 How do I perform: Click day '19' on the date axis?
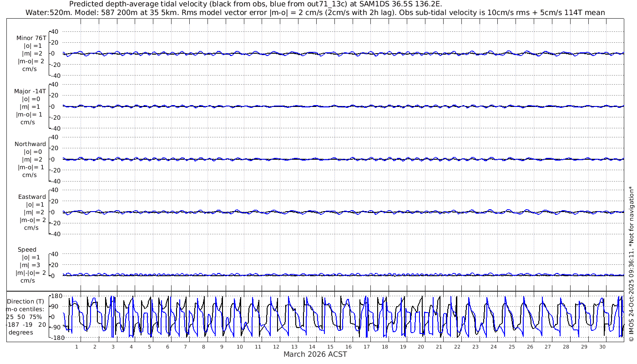click(x=403, y=347)
